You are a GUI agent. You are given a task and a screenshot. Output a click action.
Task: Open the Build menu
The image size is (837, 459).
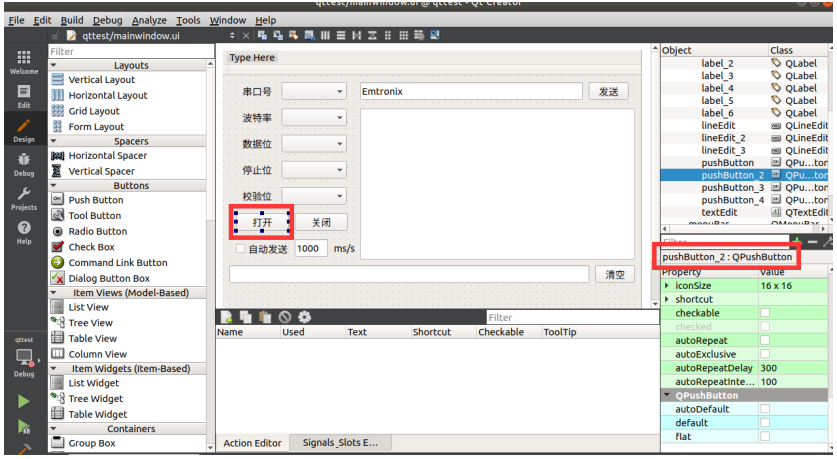point(72,20)
